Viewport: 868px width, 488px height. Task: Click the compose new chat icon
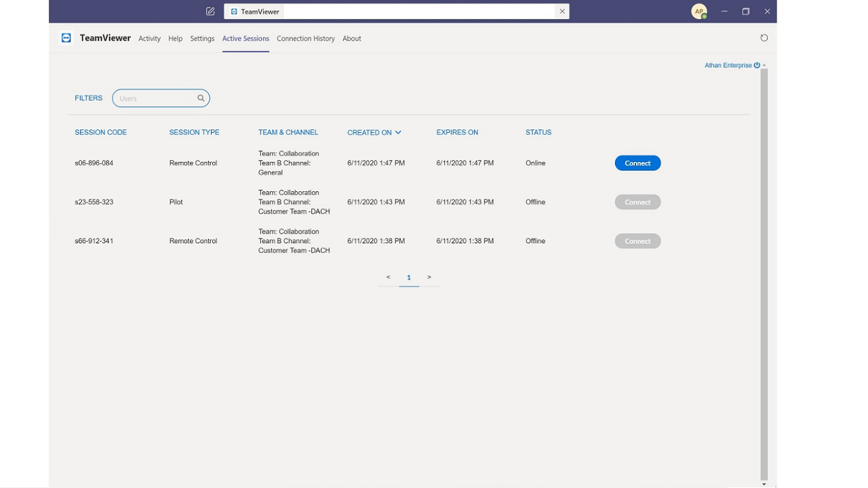pos(210,12)
